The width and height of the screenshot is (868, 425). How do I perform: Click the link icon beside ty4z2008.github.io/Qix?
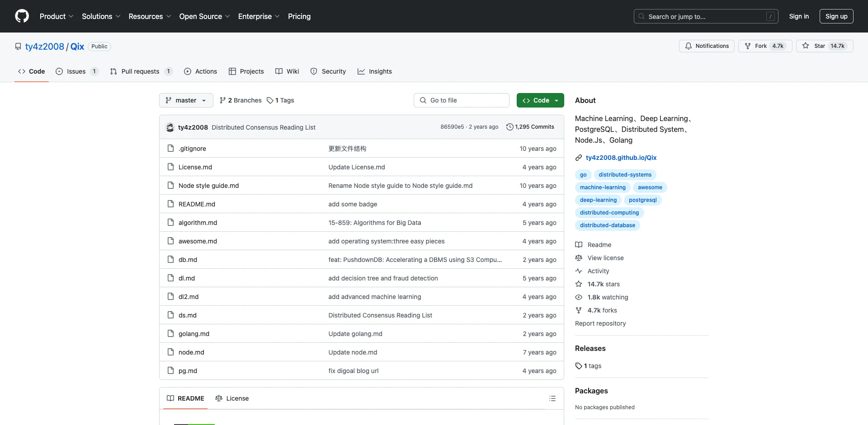click(579, 158)
